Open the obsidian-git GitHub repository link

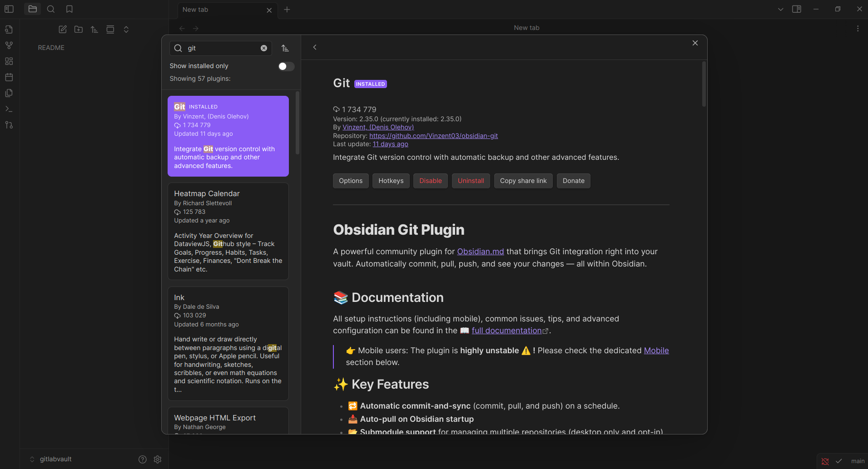click(x=433, y=136)
